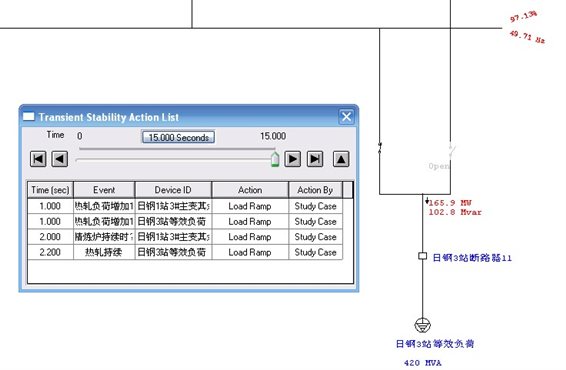This screenshot has width=566, height=370.
Task: Click the time slider thumb
Action: (275, 159)
